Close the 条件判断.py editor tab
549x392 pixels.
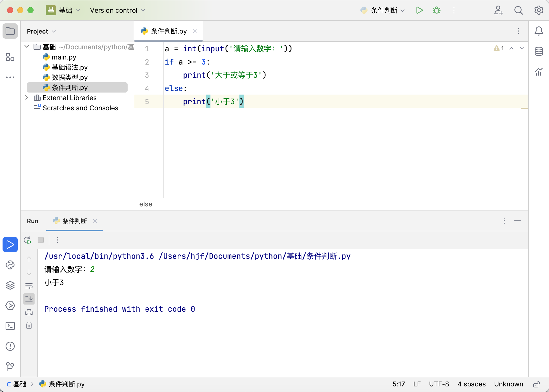(195, 31)
